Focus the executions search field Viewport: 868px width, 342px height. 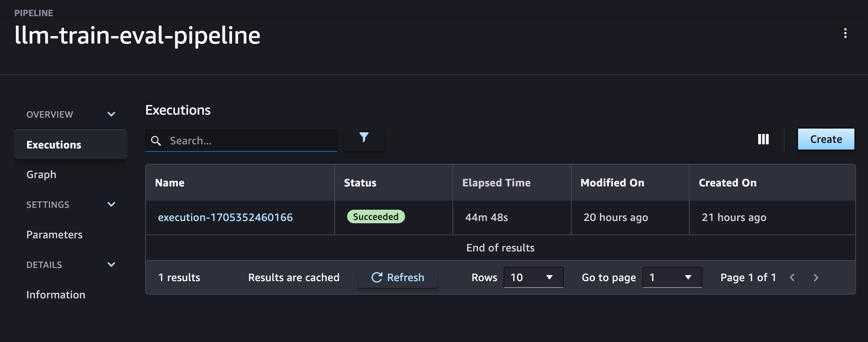pos(250,141)
